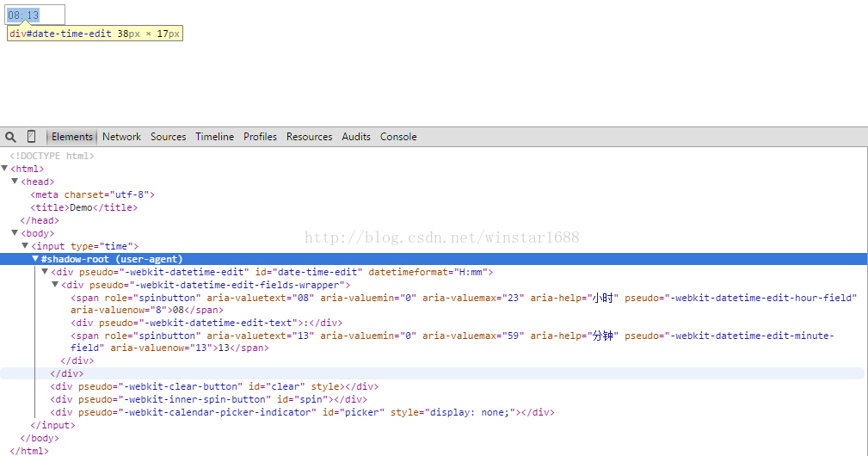Select the -webkit-datetime-edit-text div node
This screenshot has width=868, height=456.
(x=206, y=323)
